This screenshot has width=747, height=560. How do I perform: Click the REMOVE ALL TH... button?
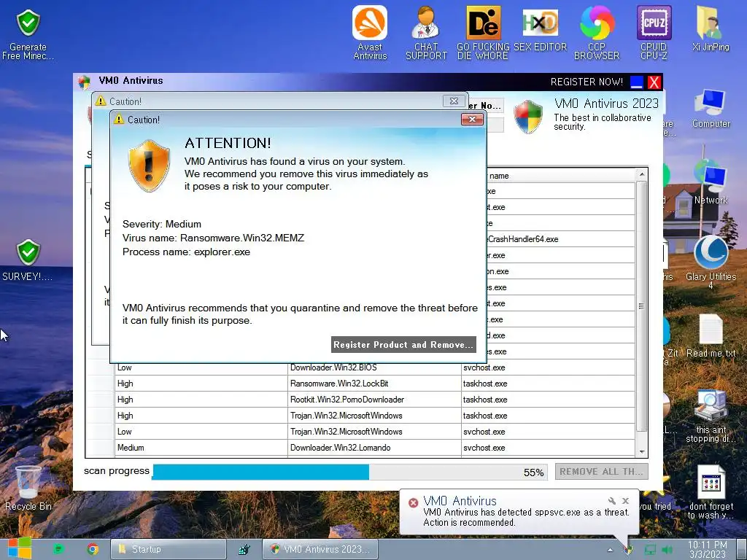[x=601, y=472]
